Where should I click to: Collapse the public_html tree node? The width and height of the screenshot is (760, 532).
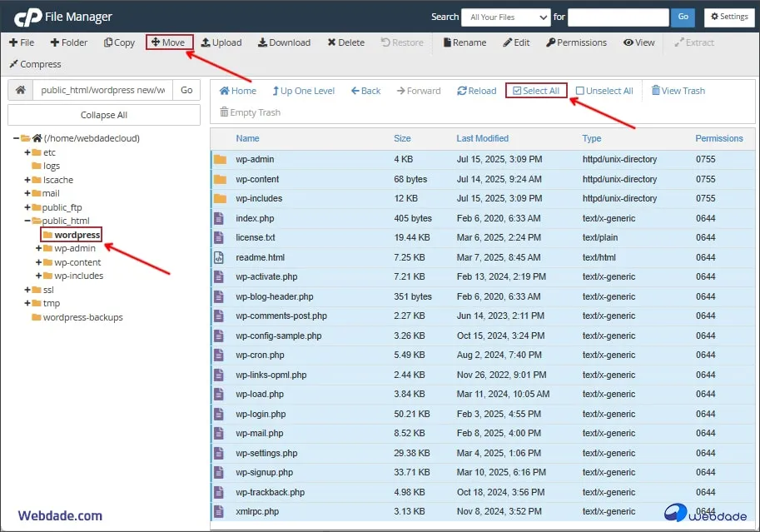[x=27, y=221]
